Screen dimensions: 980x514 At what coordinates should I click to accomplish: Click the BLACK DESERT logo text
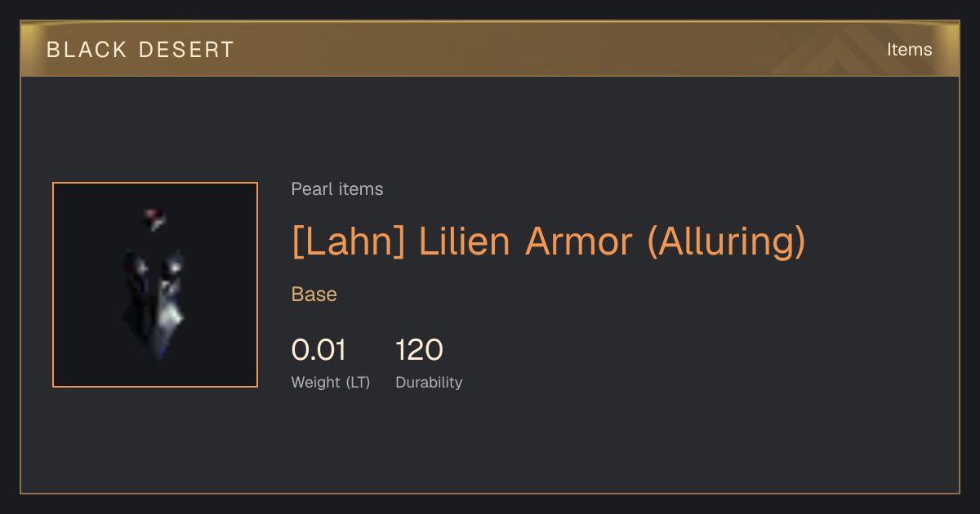point(140,50)
